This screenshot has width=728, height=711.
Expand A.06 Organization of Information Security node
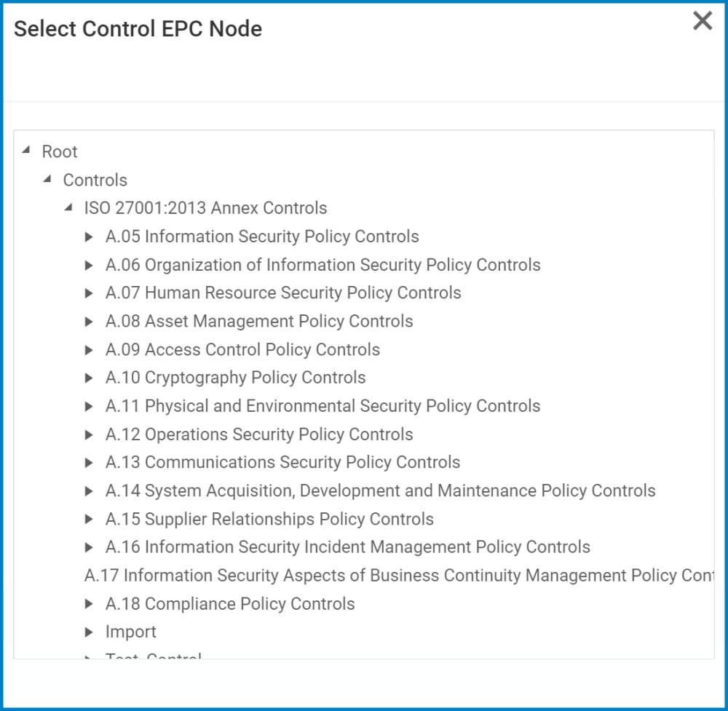point(88,265)
